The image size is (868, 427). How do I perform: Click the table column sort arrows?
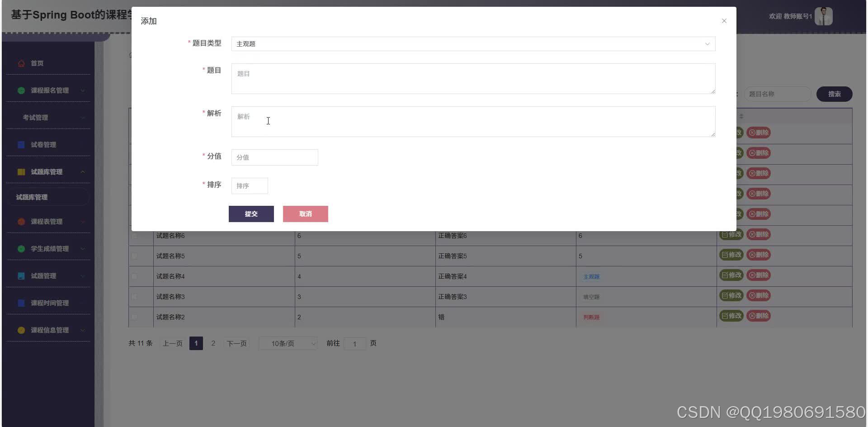(741, 116)
